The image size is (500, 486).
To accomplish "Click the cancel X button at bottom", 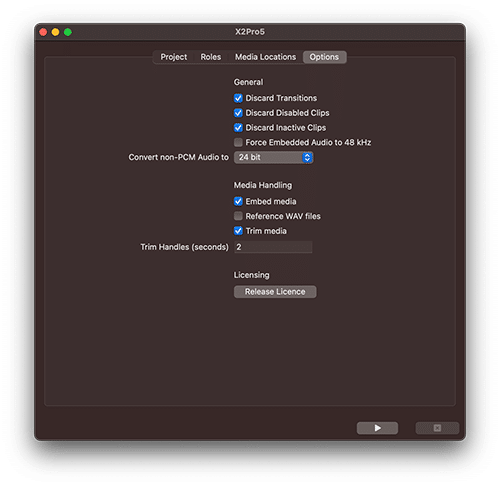I will click(437, 428).
